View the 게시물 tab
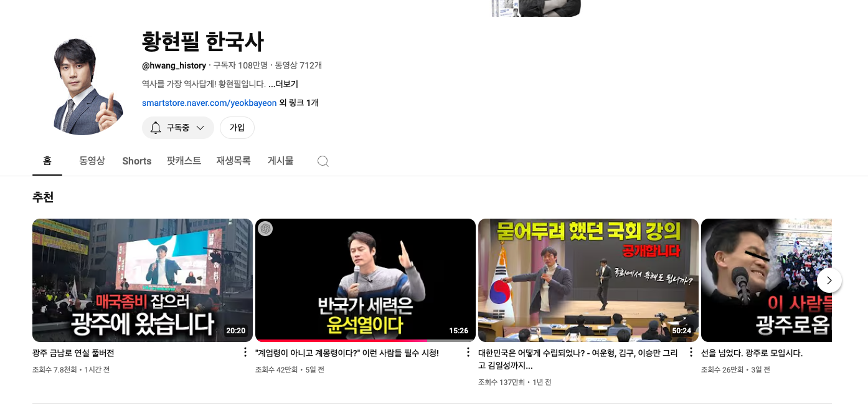The width and height of the screenshot is (868, 413). (280, 161)
